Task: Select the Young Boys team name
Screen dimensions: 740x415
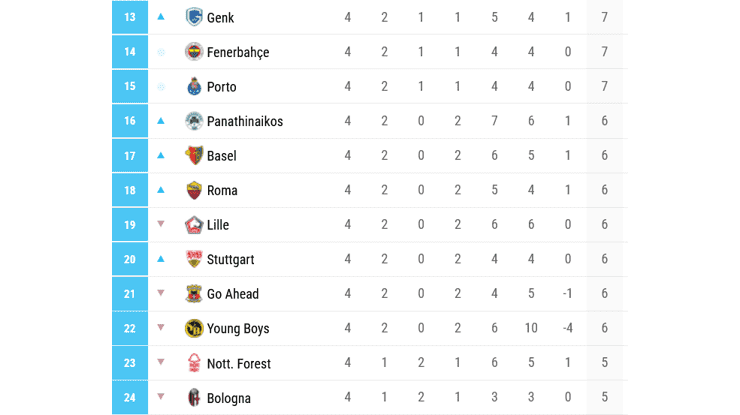Action: [238, 329]
